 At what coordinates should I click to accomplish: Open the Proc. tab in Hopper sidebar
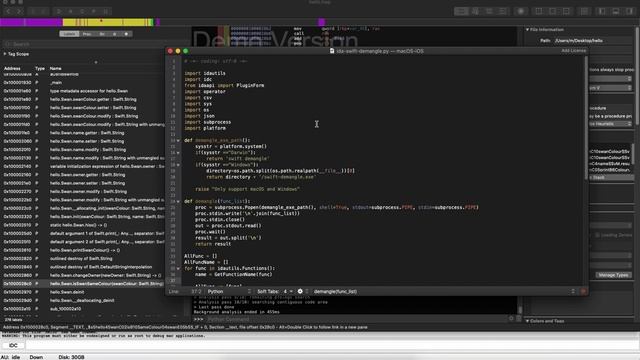tap(87, 34)
